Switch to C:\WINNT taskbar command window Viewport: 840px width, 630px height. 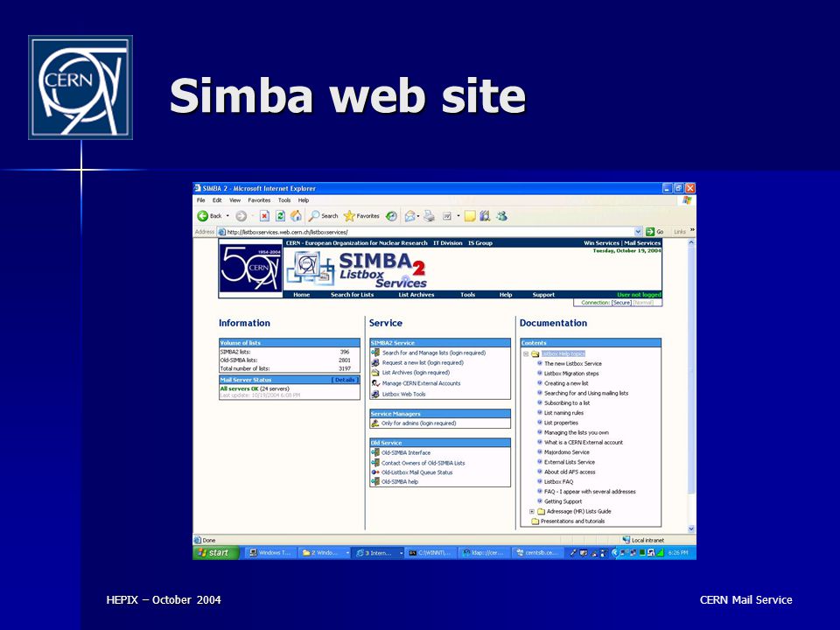coord(431,553)
